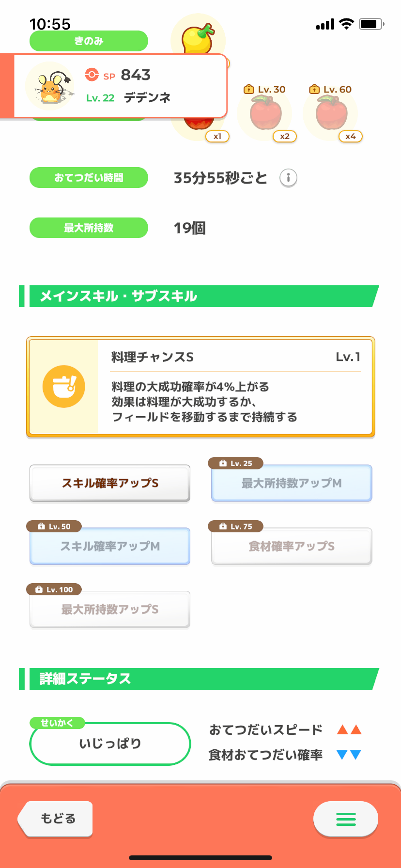Tap the いじっぱり nature box
Image resolution: width=401 pixels, height=868 pixels.
(x=110, y=744)
